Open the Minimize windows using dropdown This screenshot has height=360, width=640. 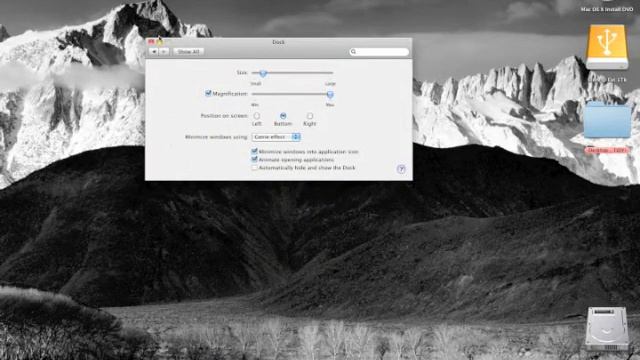[x=276, y=137]
